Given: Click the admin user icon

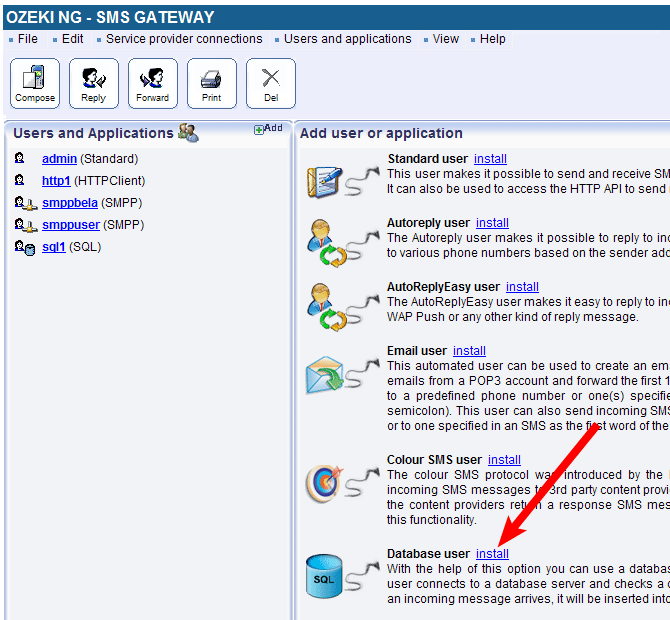Looking at the screenshot, I should click(x=20, y=158).
